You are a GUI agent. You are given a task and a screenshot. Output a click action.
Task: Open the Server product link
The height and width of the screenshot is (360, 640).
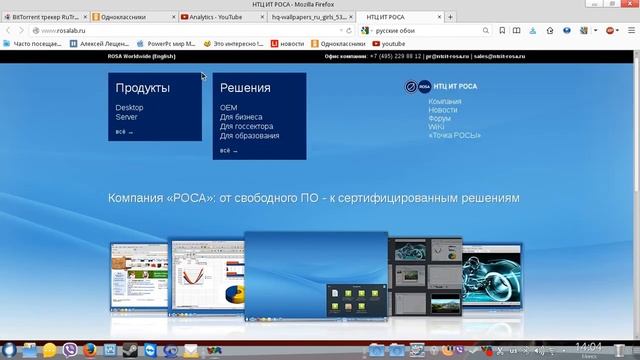[x=127, y=117]
